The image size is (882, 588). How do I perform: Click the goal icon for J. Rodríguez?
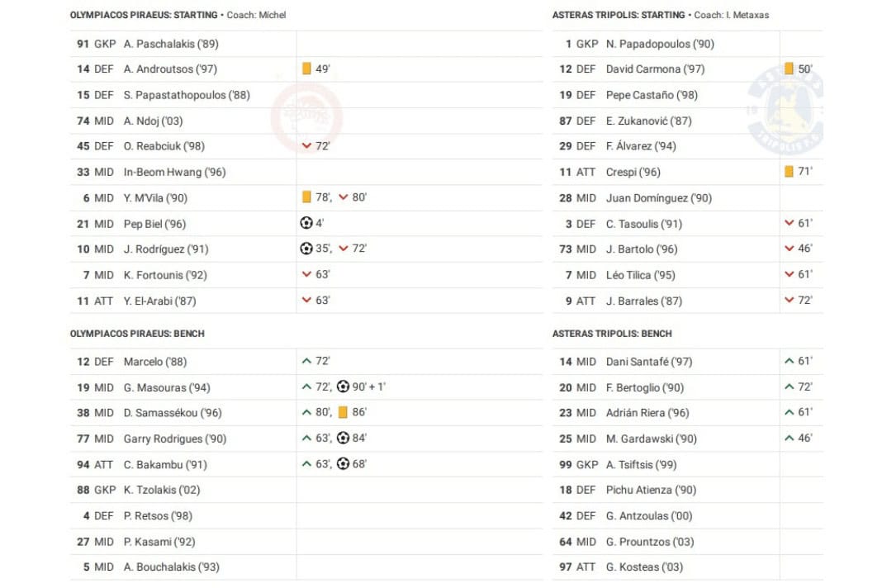pos(306,249)
